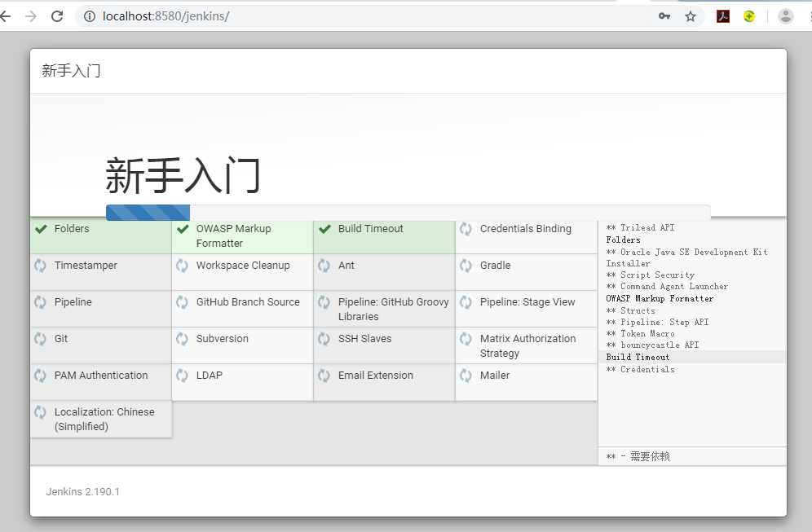Click the checkmark next to OWASP Markup Formatter
The height and width of the screenshot is (532, 812).
183,229
